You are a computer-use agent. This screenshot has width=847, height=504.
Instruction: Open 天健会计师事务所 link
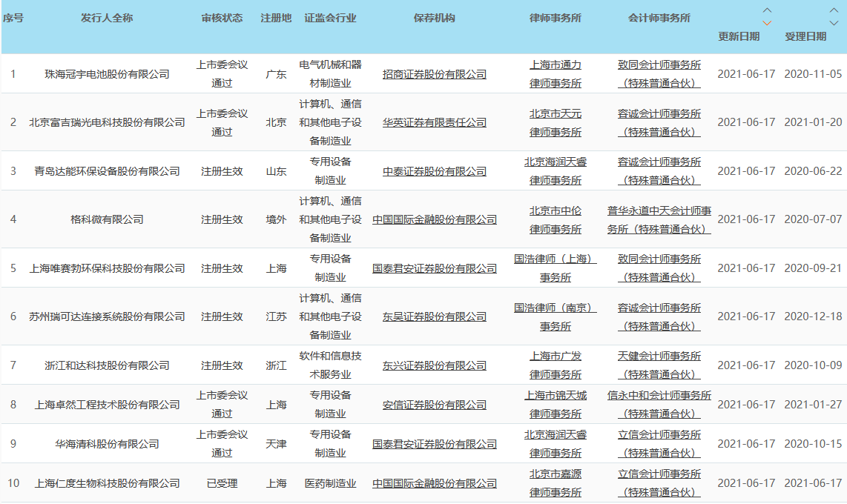coord(659,365)
